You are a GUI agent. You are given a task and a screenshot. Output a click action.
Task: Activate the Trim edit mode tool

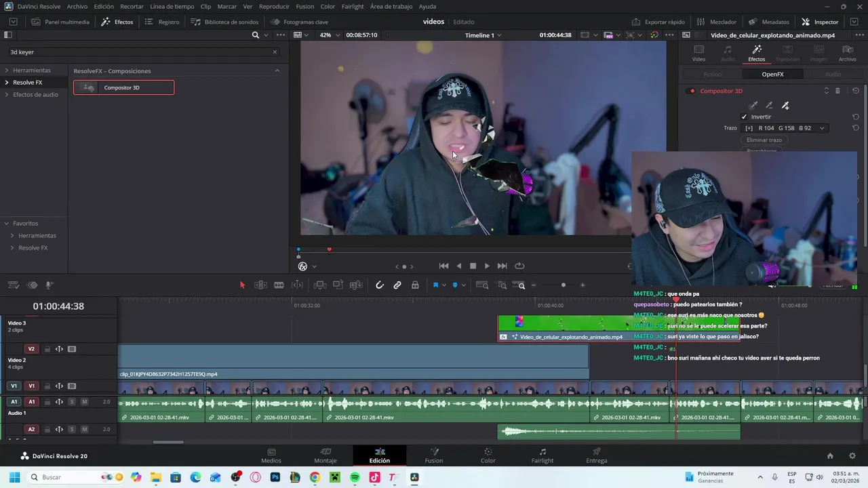click(260, 285)
